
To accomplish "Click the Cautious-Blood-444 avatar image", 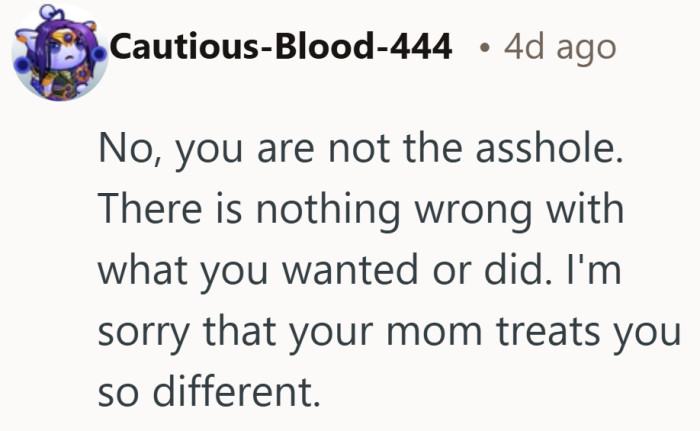I will pyautogui.click(x=59, y=52).
